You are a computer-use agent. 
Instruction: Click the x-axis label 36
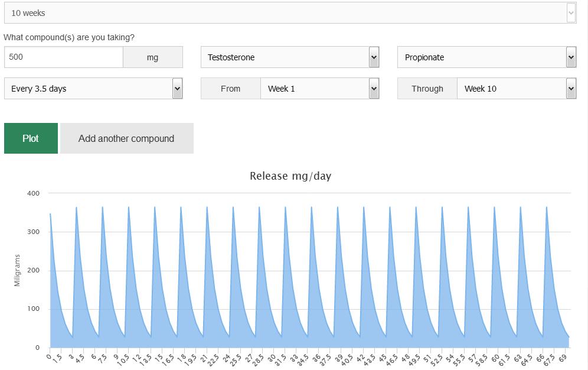[x=316, y=358]
